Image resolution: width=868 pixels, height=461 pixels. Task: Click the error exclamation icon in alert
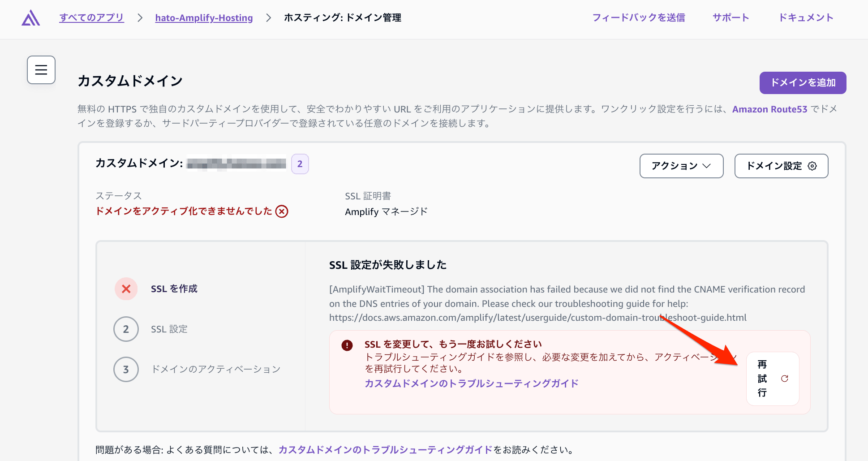(347, 345)
